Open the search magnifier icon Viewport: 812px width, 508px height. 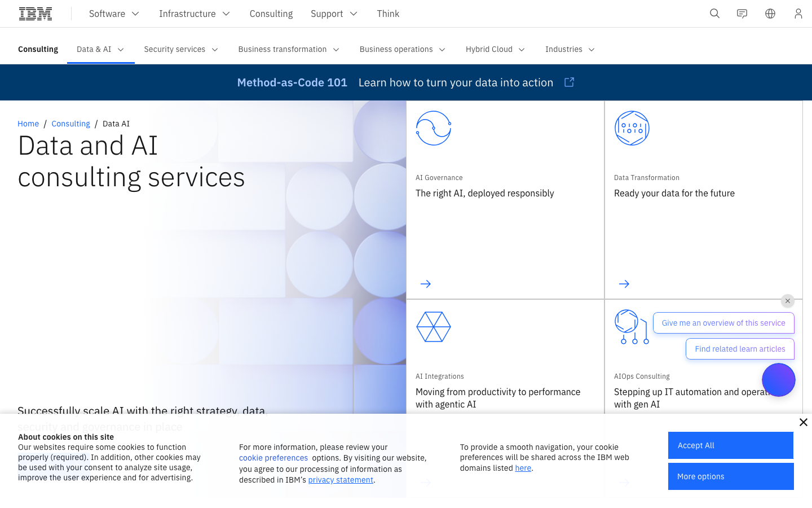(x=714, y=14)
